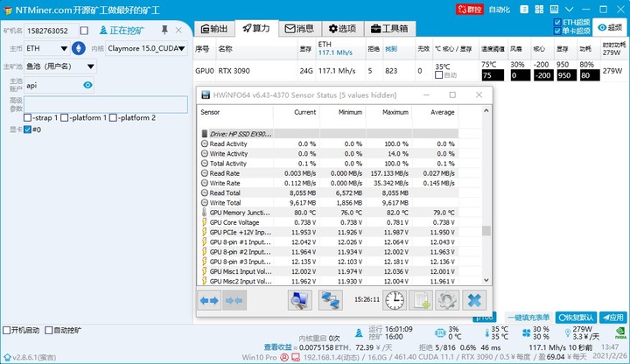Enable the -platform 2 checkbox
Image resolution: width=630 pixels, height=364 pixels.
tap(113, 118)
